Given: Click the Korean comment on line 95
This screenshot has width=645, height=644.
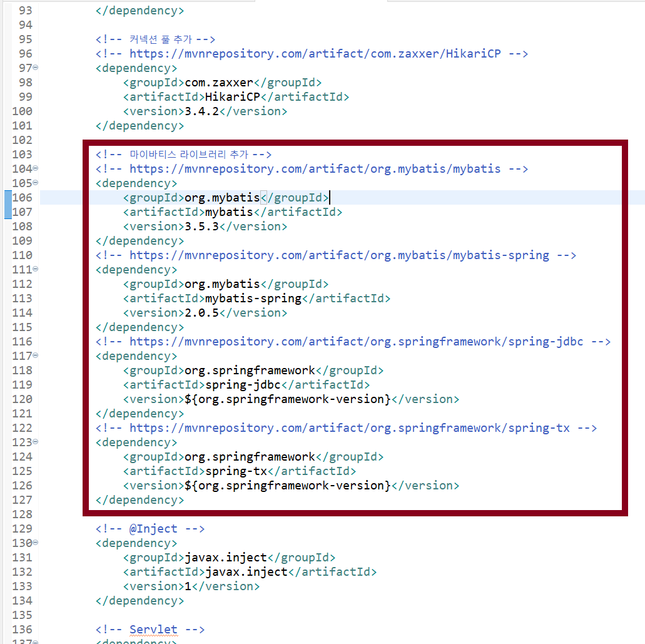Looking at the screenshot, I should click(x=155, y=39).
